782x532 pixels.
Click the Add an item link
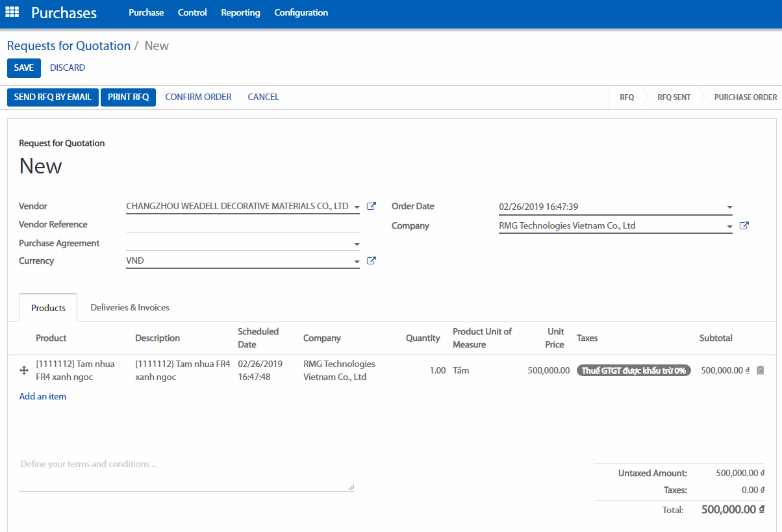[x=43, y=396]
